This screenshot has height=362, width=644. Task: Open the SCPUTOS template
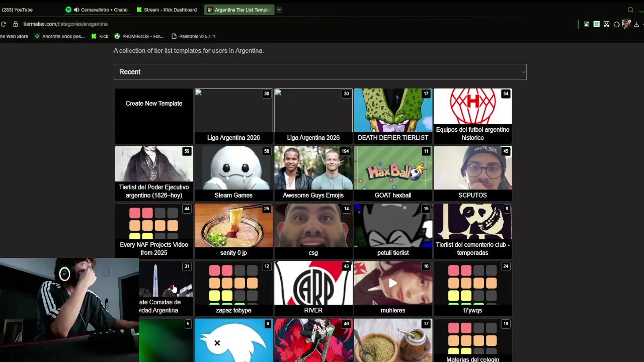[x=472, y=173]
